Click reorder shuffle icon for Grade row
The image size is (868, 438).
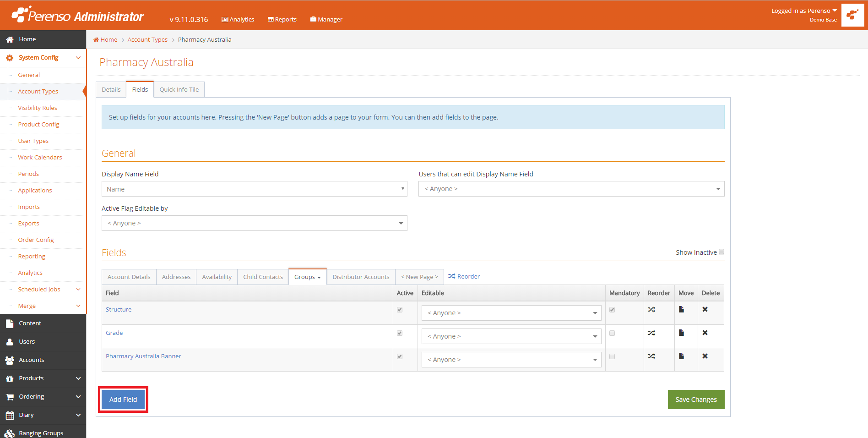(x=651, y=333)
